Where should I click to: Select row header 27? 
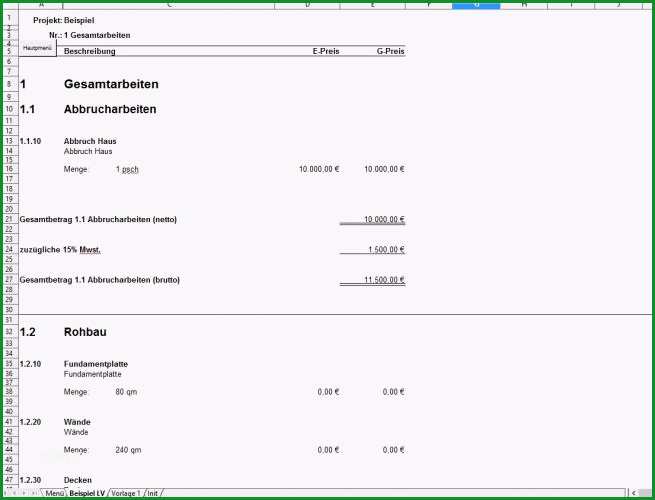click(x=9, y=280)
